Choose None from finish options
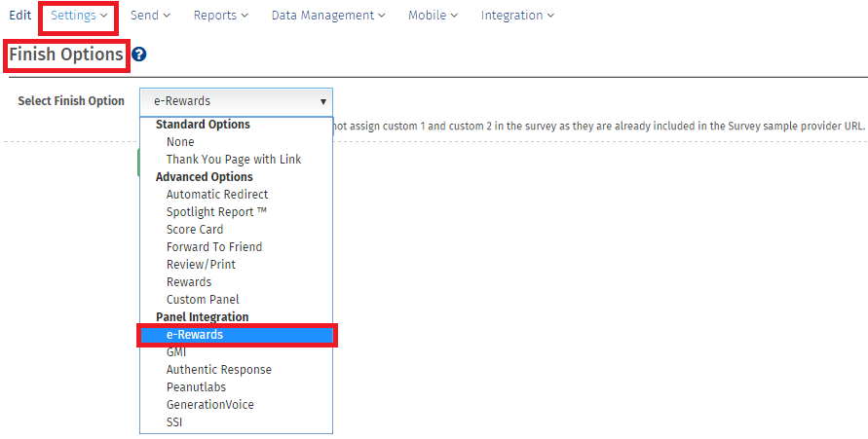Viewport: 868px width, 439px height. point(180,142)
